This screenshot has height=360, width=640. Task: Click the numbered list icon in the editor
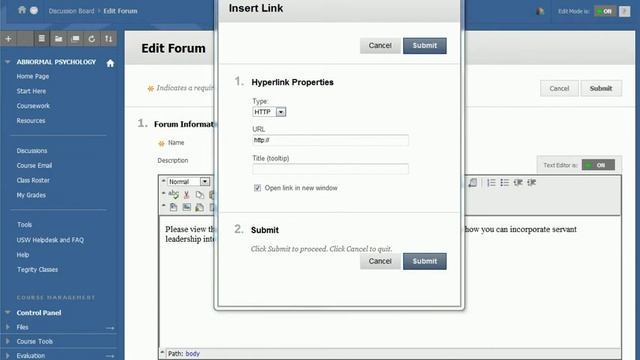coord(491,182)
